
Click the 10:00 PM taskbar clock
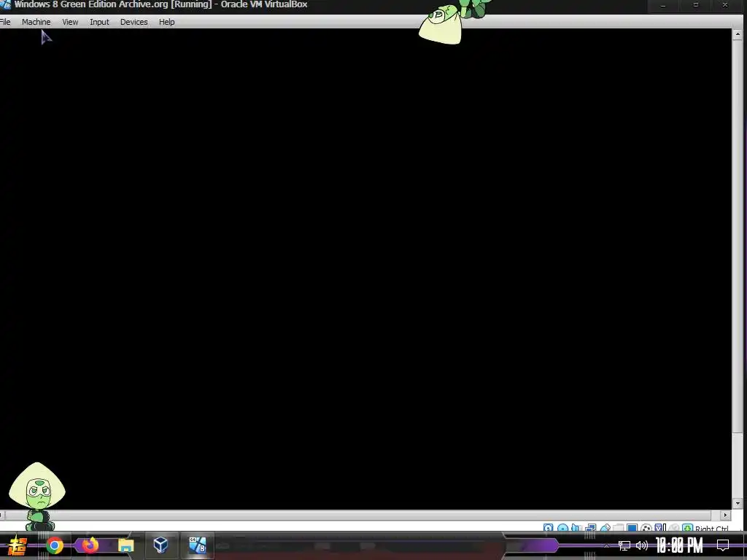point(679,545)
